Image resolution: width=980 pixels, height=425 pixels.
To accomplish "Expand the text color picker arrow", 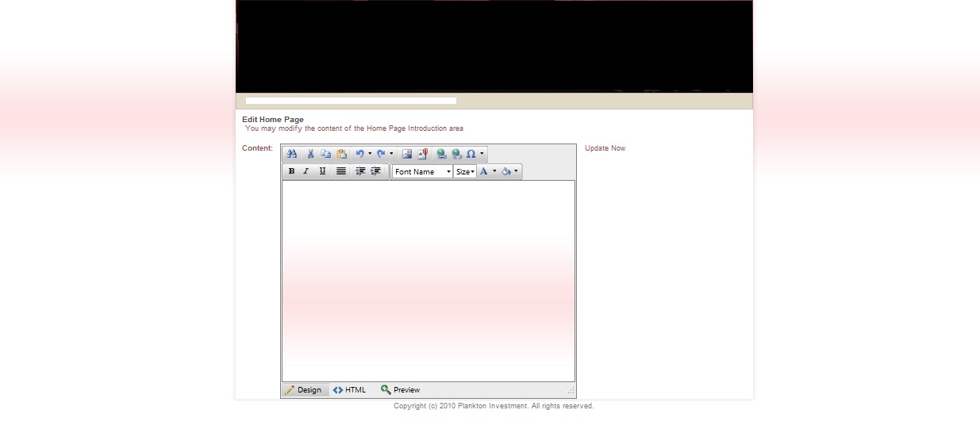I will [x=494, y=171].
